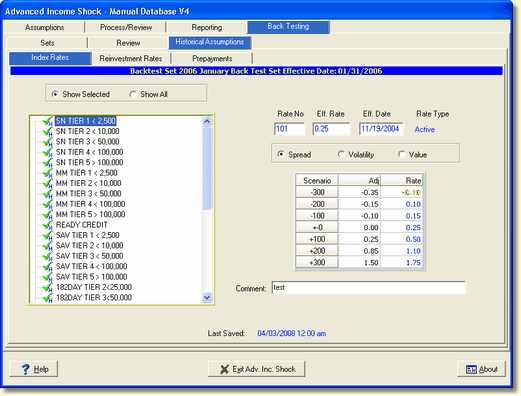Image resolution: width=521 pixels, height=396 pixels.
Task: Click the checkmark icon beside SN TIER 3 < 50,000
Action: pyautogui.click(x=48, y=142)
